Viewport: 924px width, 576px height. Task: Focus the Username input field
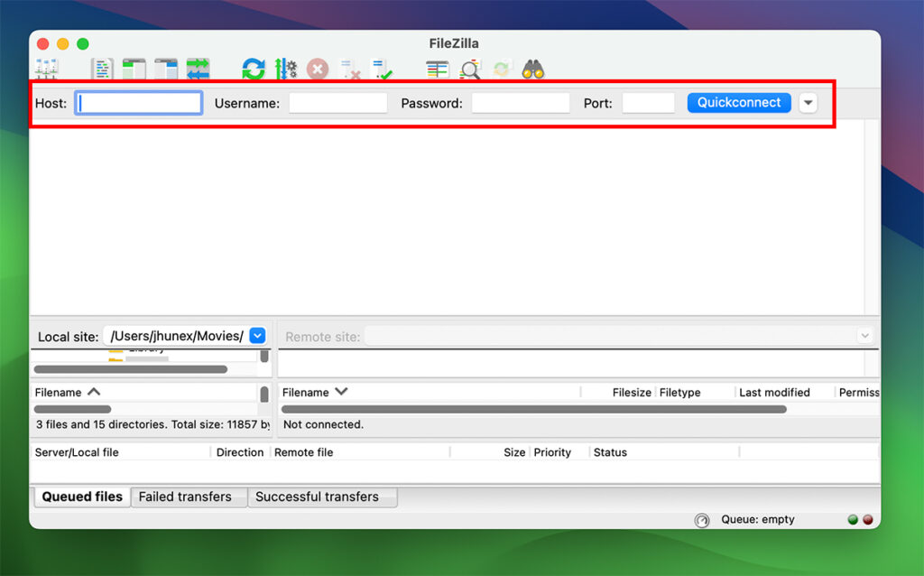(337, 103)
